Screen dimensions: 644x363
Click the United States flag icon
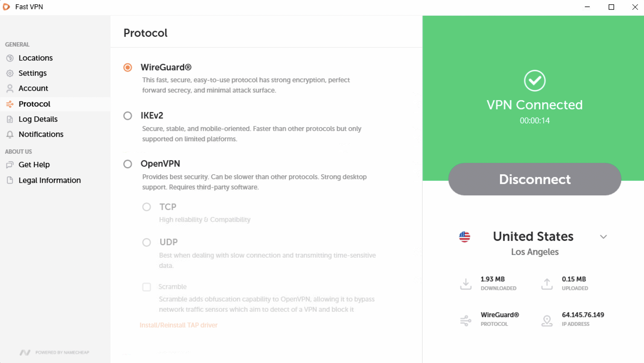point(464,237)
